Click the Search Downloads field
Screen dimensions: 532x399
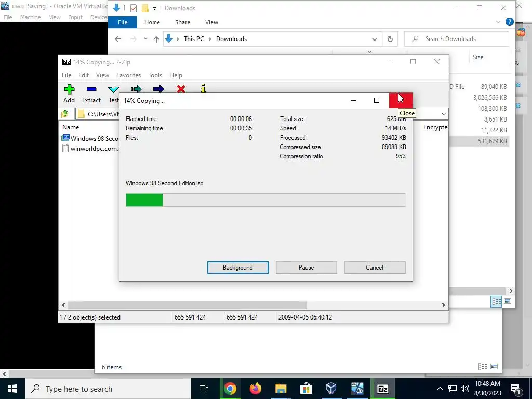(x=456, y=39)
